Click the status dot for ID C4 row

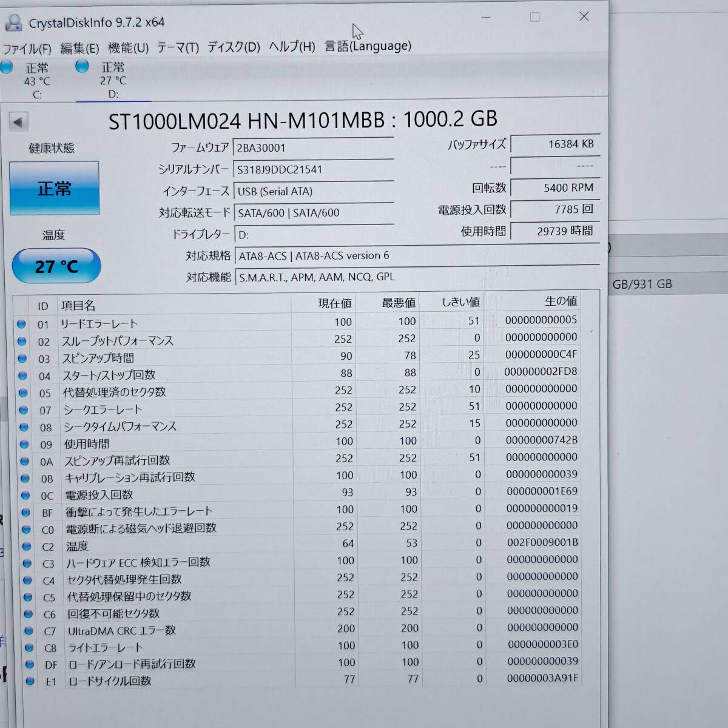(28, 581)
